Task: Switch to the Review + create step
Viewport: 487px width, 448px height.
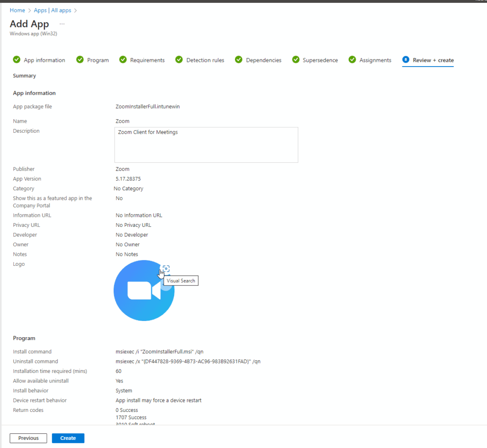Action: 428,60
